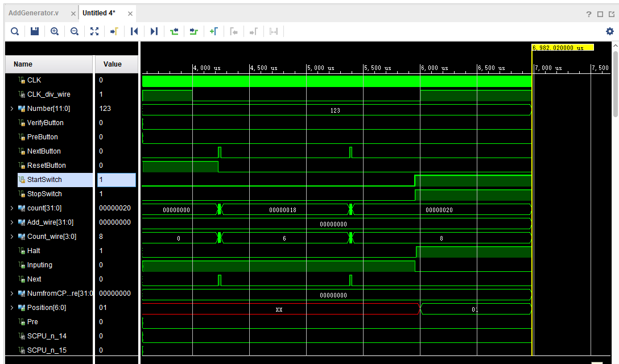Viewport: 619px width, 364px height.
Task: Click Zoom Fit to see full waveform
Action: pos(94,31)
